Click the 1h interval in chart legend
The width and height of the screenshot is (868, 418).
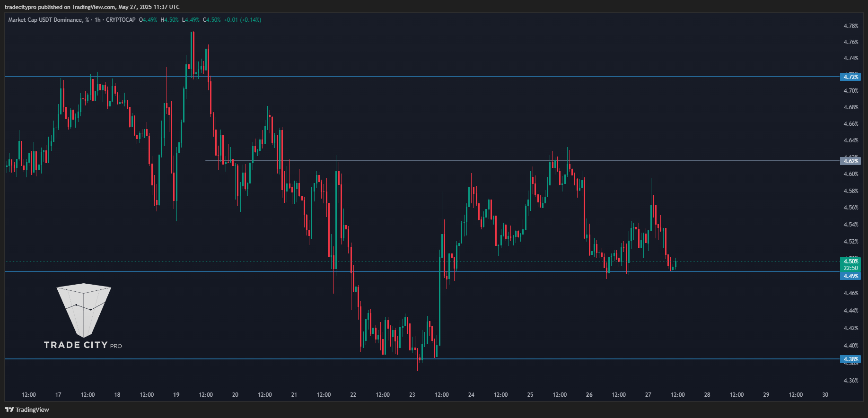pos(97,20)
